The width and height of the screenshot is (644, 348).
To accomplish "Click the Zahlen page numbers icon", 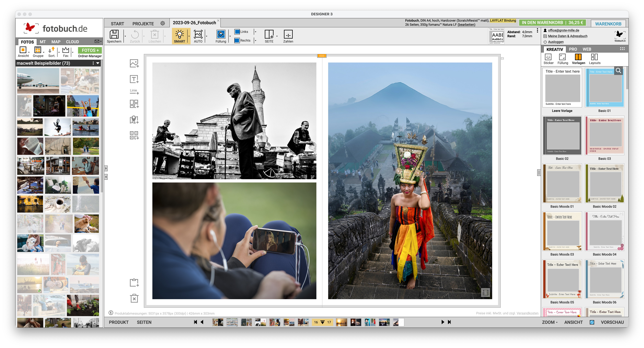I will [x=288, y=34].
